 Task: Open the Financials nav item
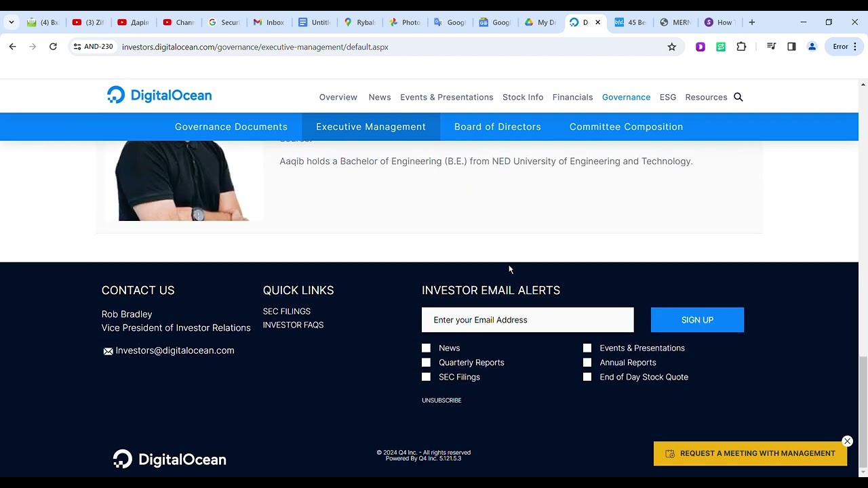point(572,97)
